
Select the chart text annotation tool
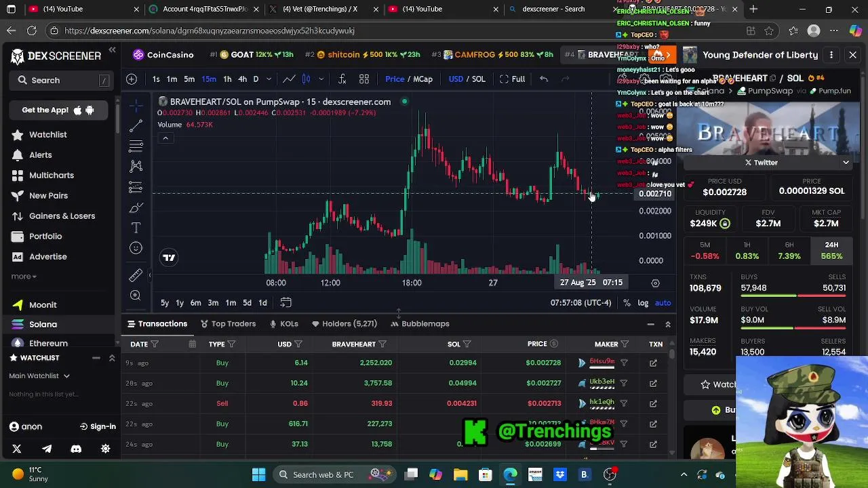point(136,228)
